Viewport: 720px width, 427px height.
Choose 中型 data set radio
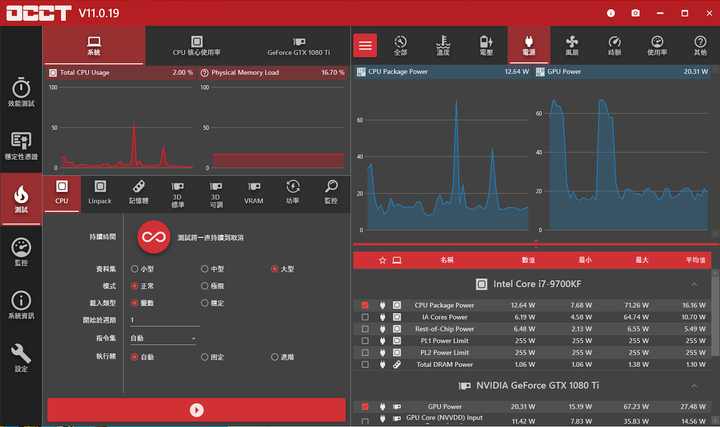click(205, 269)
